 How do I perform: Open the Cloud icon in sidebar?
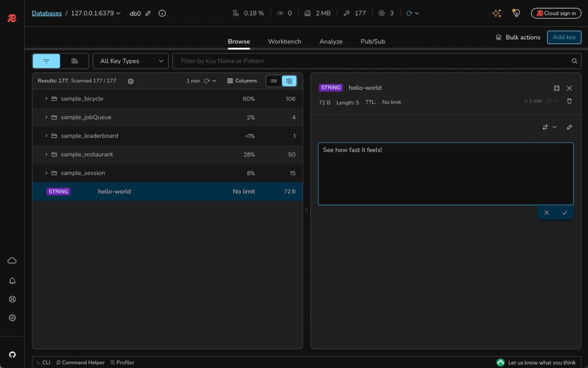12,261
